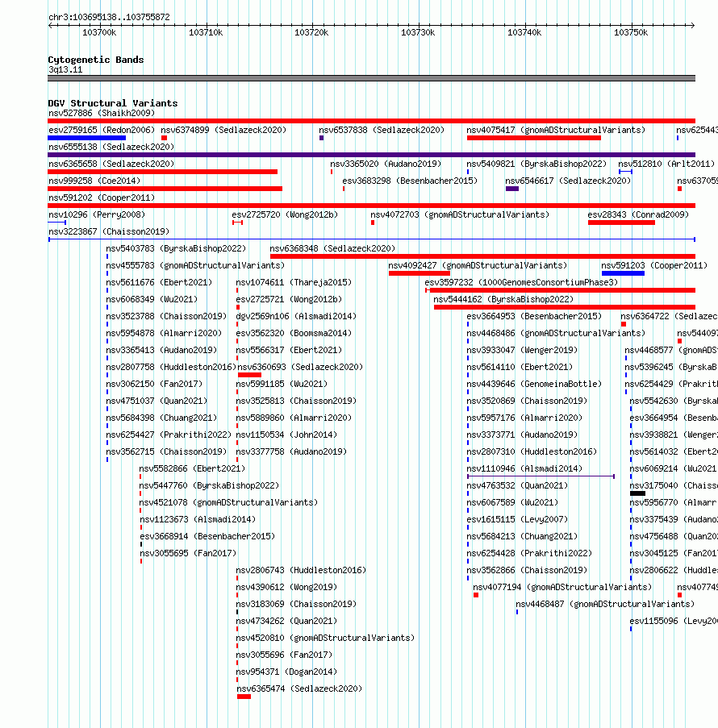Open the nsv6254427 (Prakrithi2022) label

pyautogui.click(x=169, y=435)
